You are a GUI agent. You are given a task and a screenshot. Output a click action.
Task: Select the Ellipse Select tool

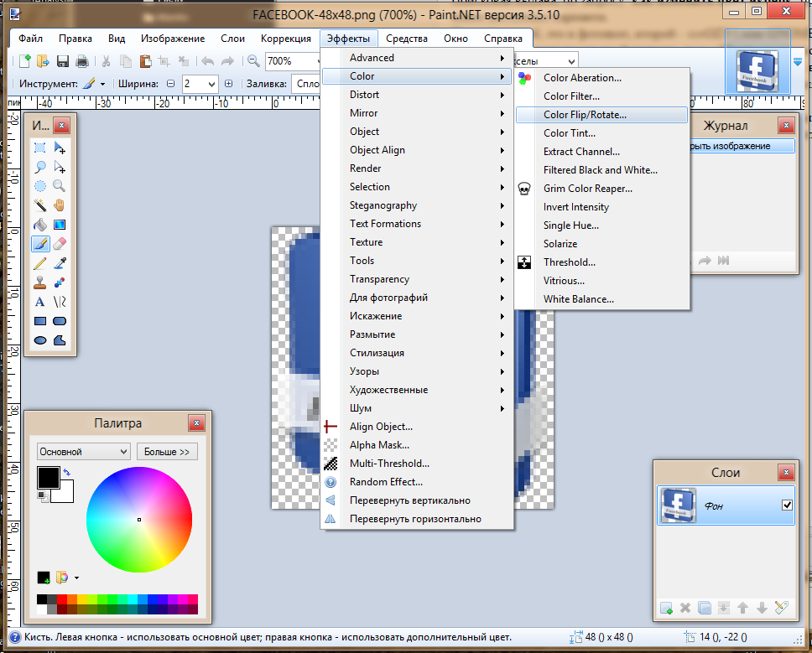click(x=40, y=186)
